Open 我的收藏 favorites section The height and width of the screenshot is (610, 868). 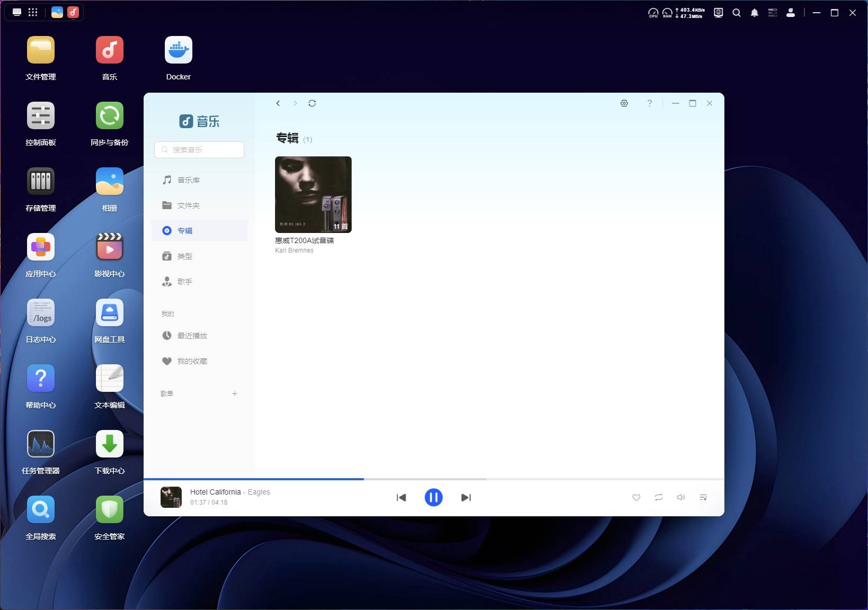point(191,361)
